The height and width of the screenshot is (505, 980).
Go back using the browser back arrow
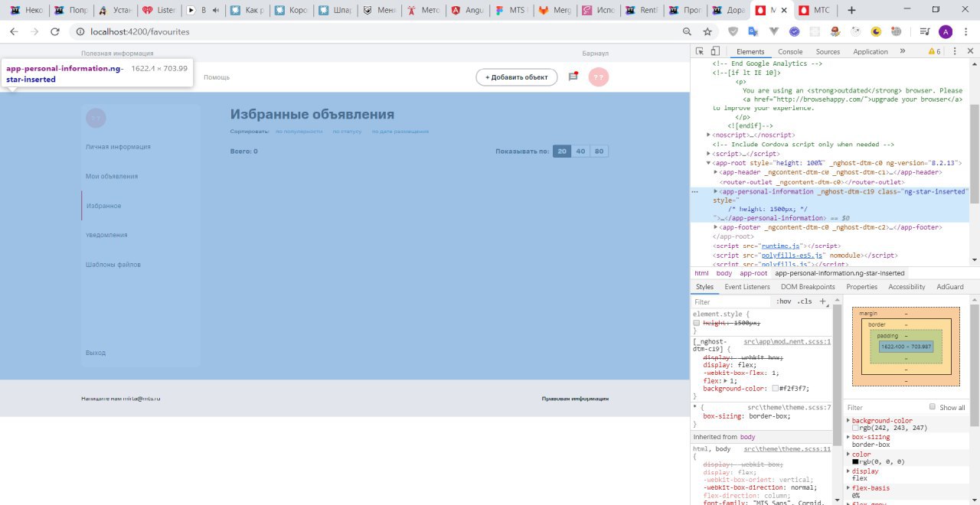tap(14, 31)
